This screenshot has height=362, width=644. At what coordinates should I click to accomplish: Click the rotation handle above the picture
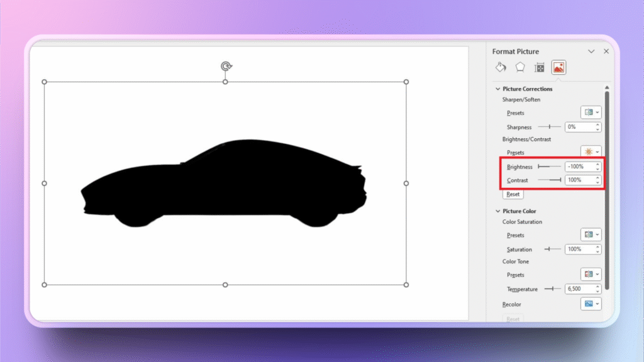[x=225, y=66]
